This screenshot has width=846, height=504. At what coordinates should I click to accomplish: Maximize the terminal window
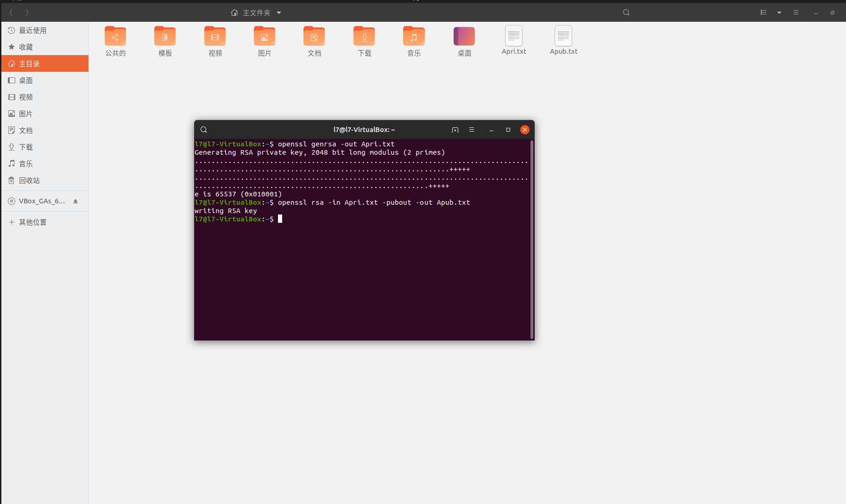(x=508, y=130)
